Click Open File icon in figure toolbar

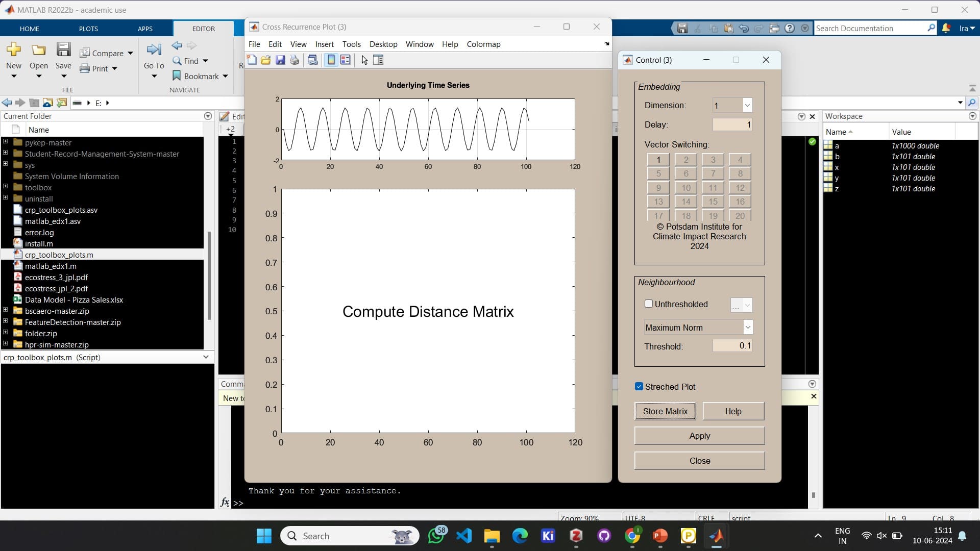[x=265, y=60]
